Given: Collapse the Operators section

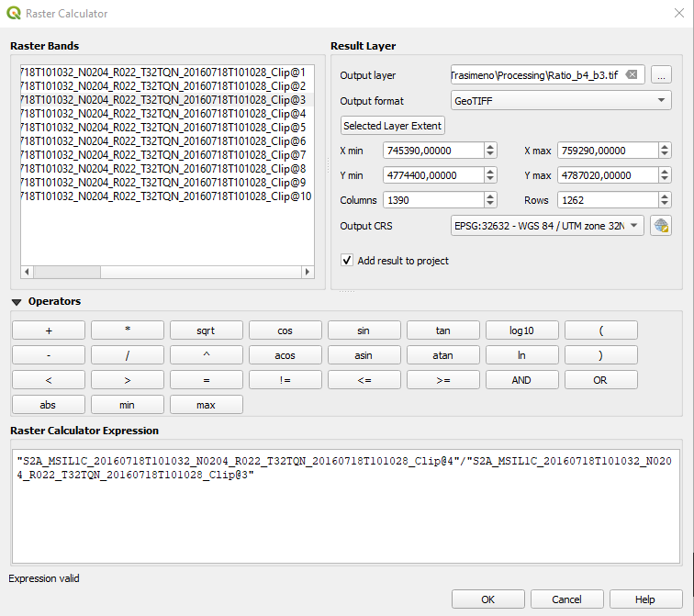Looking at the screenshot, I should point(17,302).
